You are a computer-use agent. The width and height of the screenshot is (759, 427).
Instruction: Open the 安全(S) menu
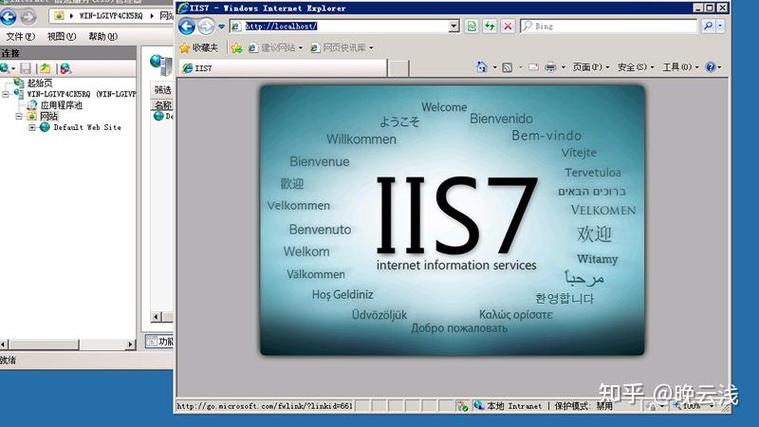click(x=635, y=67)
